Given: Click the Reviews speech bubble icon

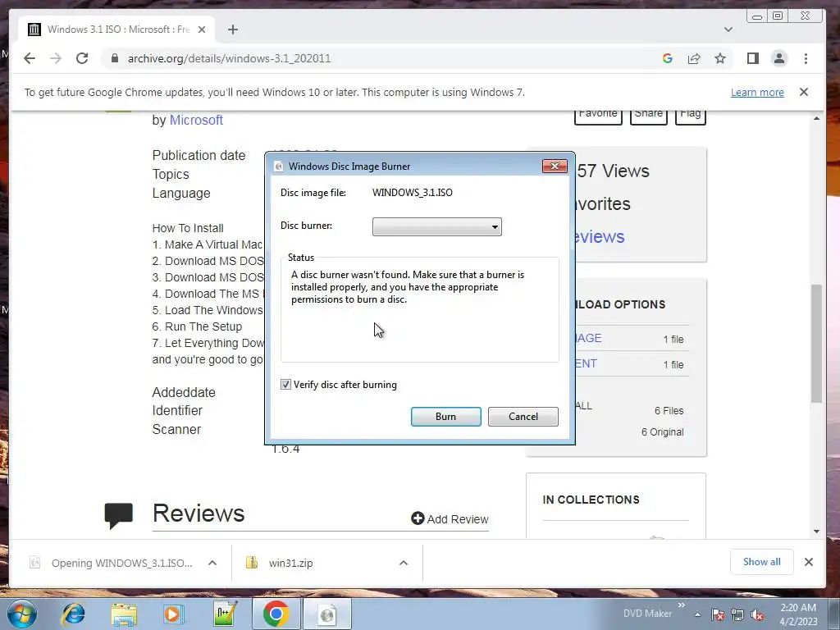Looking at the screenshot, I should (x=118, y=515).
